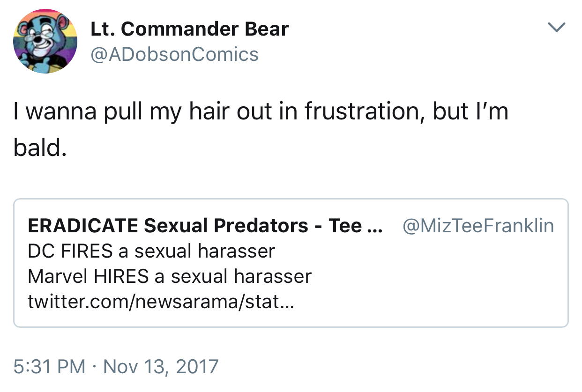Screen dimensions: 582x392
Task: Go to the @MizTeeFranklin handle
Action: [478, 226]
